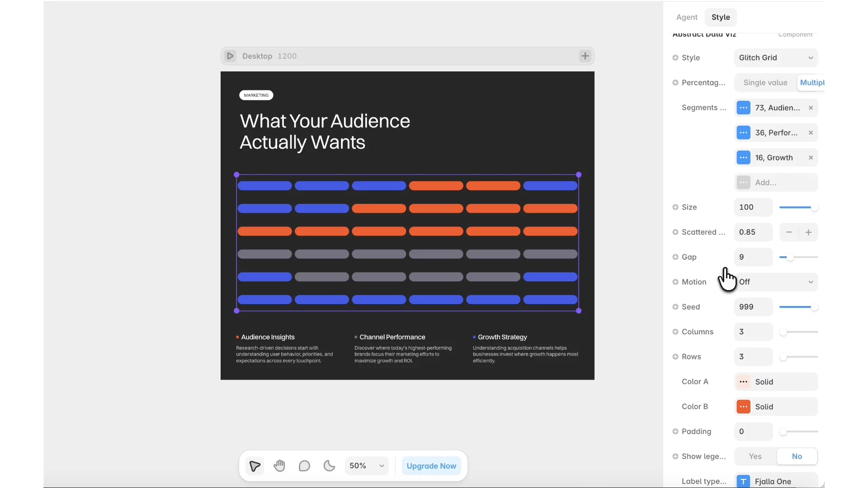Open the Label typeface Fjalla One picker

coord(776,481)
